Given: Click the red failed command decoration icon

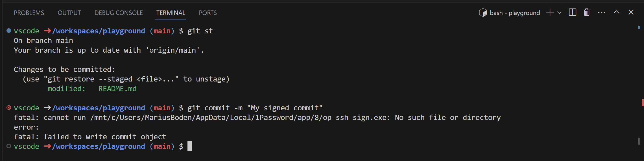Looking at the screenshot, I should (9, 108).
